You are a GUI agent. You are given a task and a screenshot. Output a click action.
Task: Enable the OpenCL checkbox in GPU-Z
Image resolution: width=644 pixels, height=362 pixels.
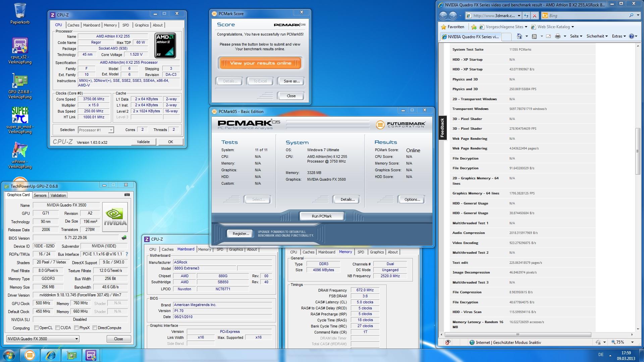(37, 328)
